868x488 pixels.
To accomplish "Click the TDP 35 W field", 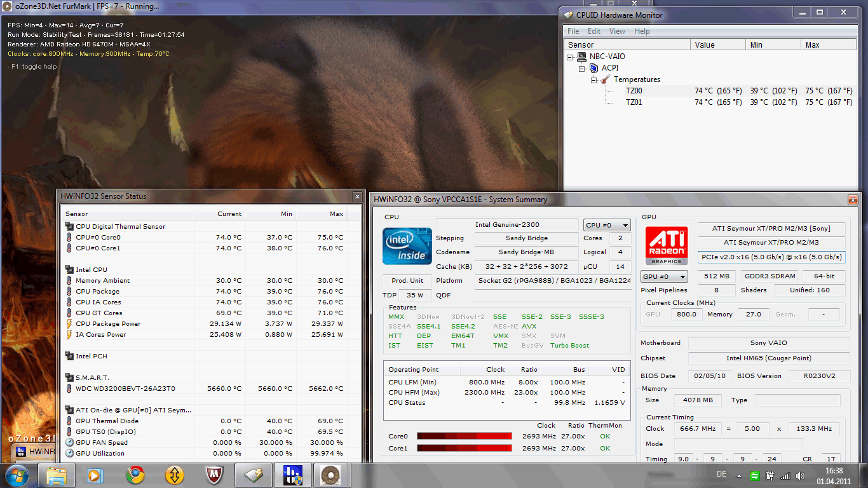I will (415, 295).
